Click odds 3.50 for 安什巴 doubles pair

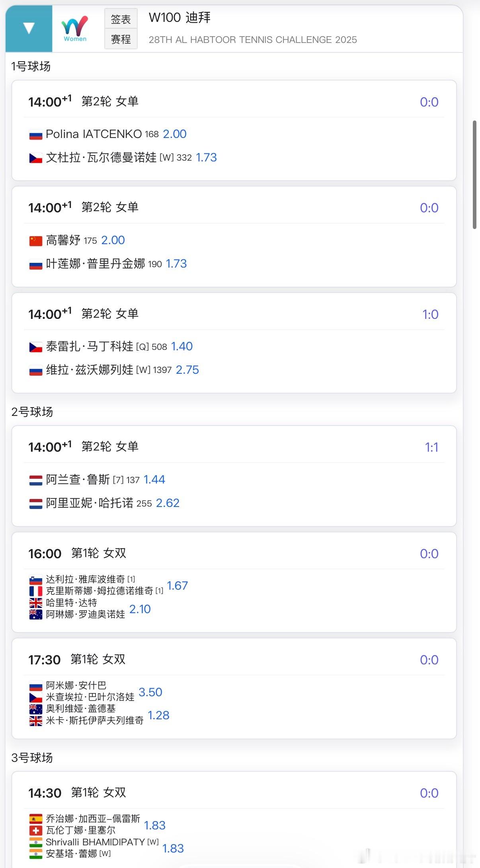(x=150, y=692)
